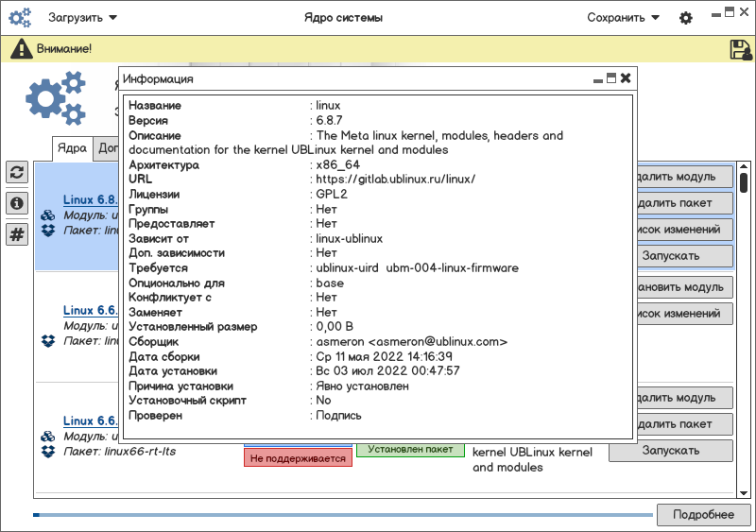Open the Сохранить dropdown menu
This screenshot has width=756, height=532.
623,18
